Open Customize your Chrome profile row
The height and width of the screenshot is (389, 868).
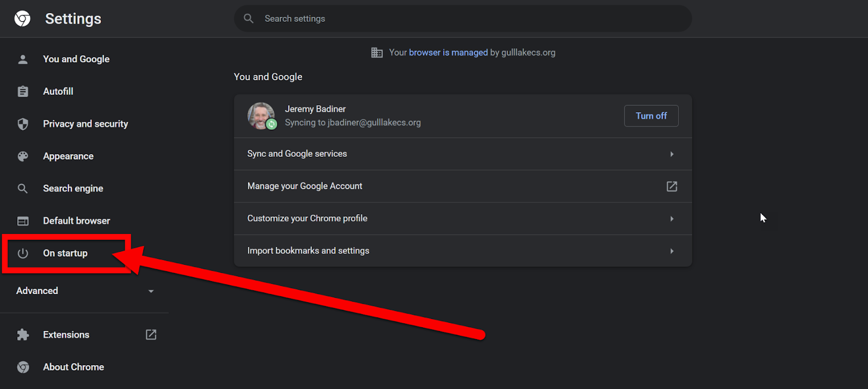[463, 219]
